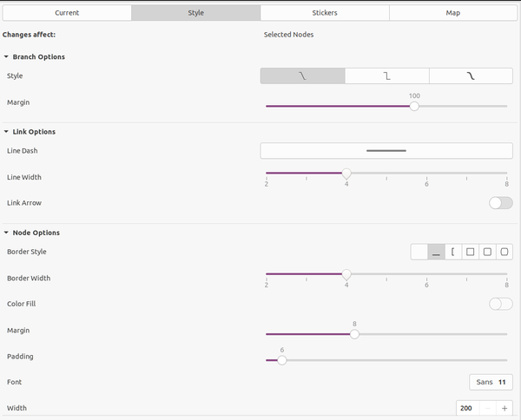Collapse the Branch Options section
This screenshot has height=420, width=521.
pos(34,56)
